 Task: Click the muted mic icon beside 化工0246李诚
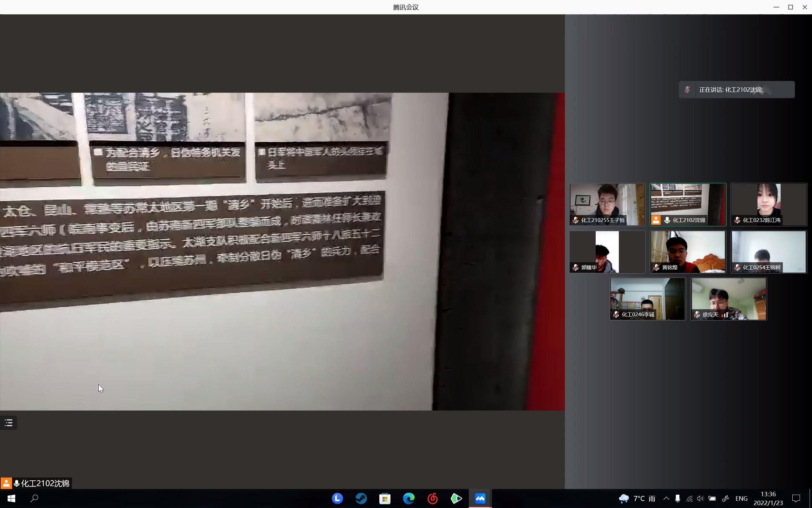(x=616, y=314)
